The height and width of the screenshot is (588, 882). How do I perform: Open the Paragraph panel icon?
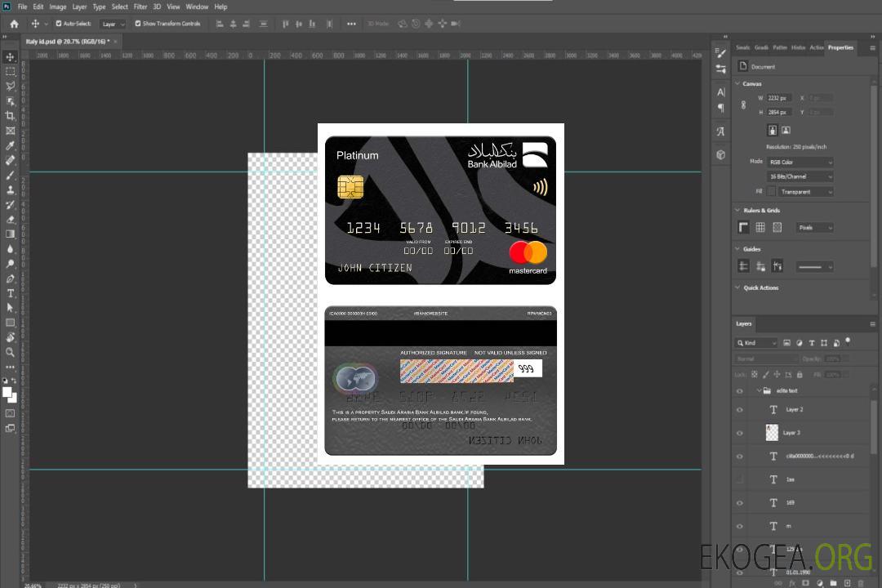(721, 108)
